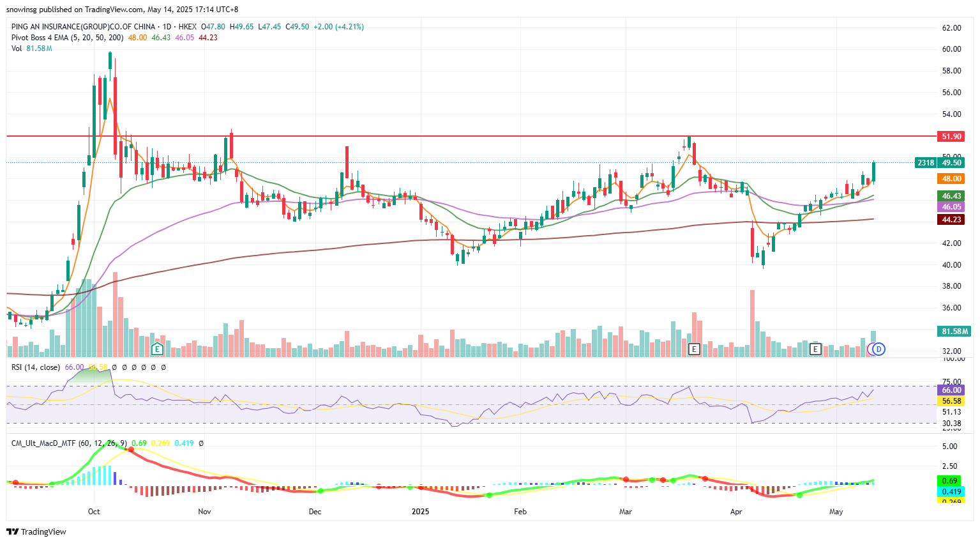980x543 pixels.
Task: Select the CM_Ult_MacD_MTF indicator legend
Action: [x=69, y=443]
